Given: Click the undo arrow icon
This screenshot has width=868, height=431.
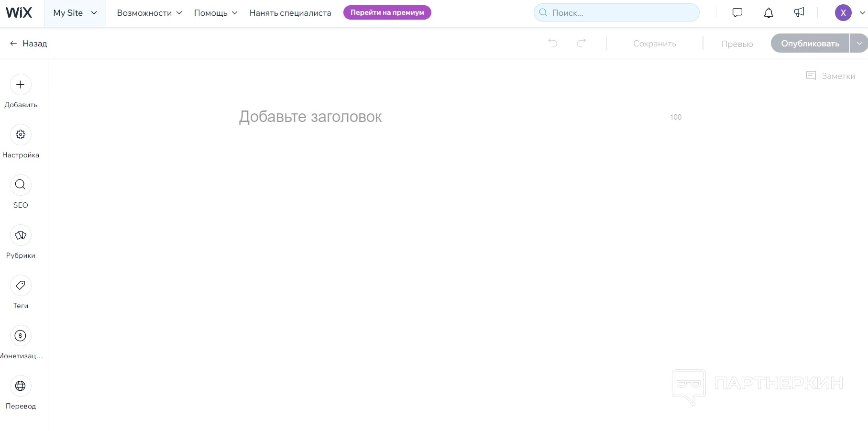Looking at the screenshot, I should coord(553,44).
